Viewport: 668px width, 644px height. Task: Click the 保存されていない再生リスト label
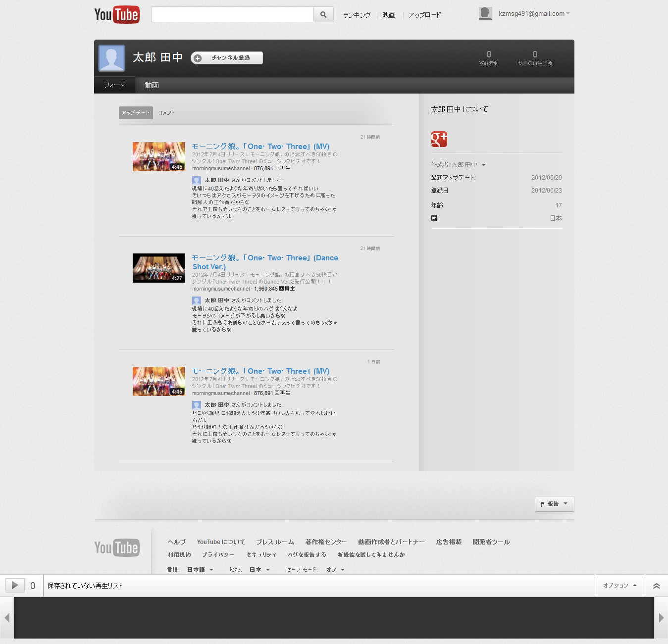(x=85, y=586)
